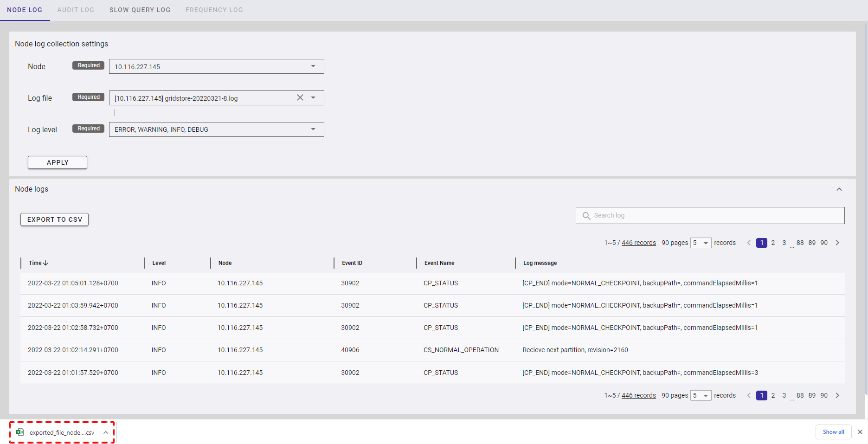Open the Log level dropdown

click(313, 129)
